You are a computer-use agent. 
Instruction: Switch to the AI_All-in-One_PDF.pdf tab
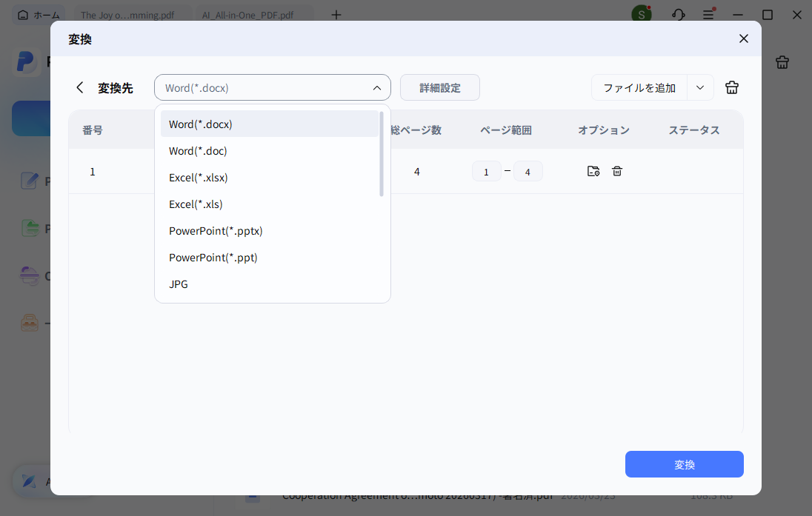coord(247,15)
